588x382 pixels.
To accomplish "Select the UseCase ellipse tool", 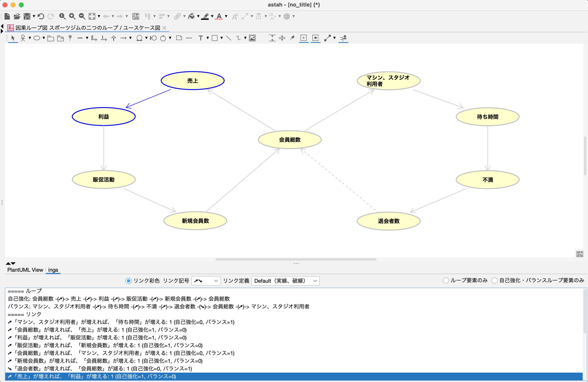I will (37, 38).
